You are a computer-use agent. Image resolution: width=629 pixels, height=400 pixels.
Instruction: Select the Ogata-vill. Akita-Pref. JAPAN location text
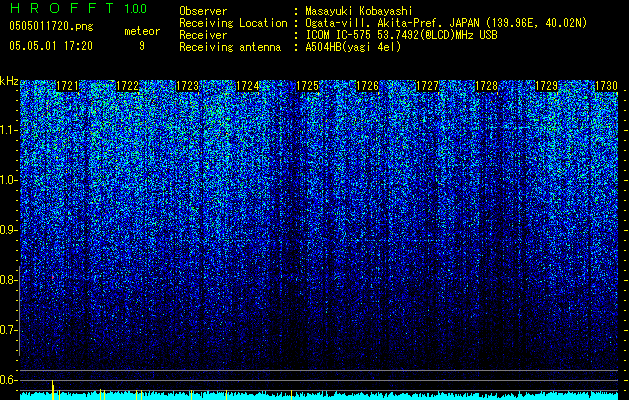[x=446, y=23]
